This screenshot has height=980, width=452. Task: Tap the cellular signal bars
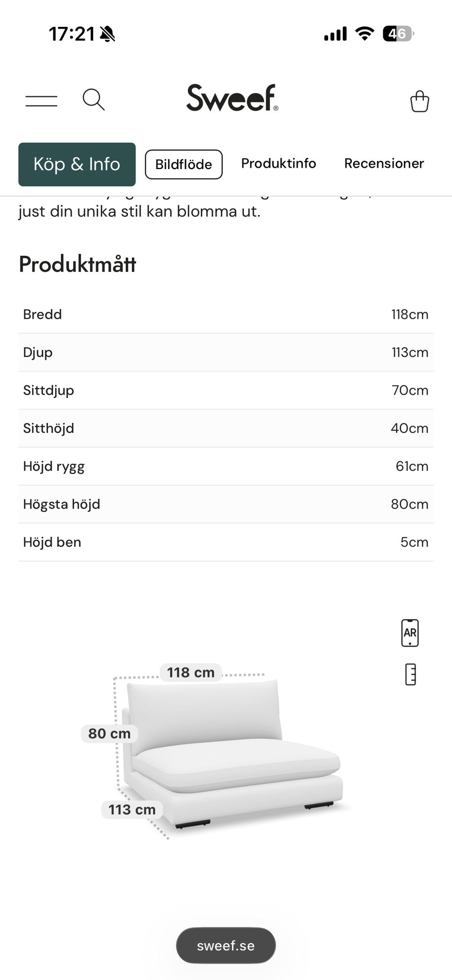click(x=335, y=34)
